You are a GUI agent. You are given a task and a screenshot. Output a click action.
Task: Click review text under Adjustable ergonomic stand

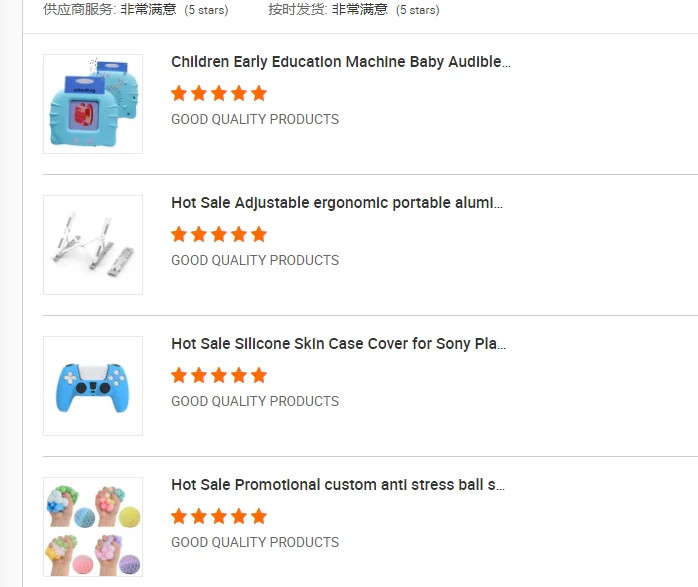[x=255, y=260]
